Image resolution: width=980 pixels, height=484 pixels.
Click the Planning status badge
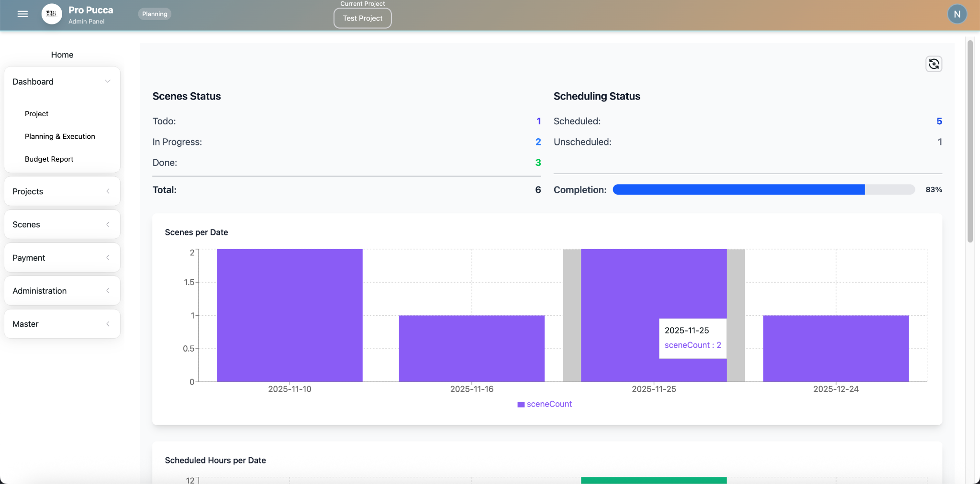click(155, 14)
